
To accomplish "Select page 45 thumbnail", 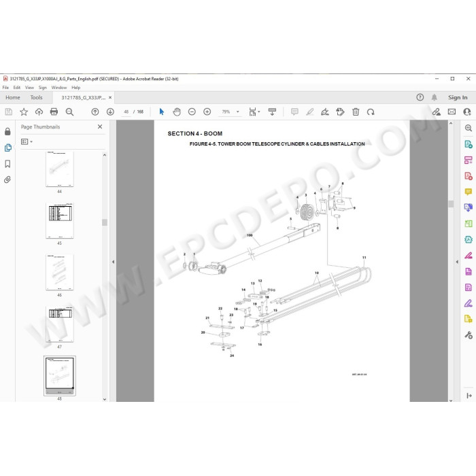I will click(60, 221).
